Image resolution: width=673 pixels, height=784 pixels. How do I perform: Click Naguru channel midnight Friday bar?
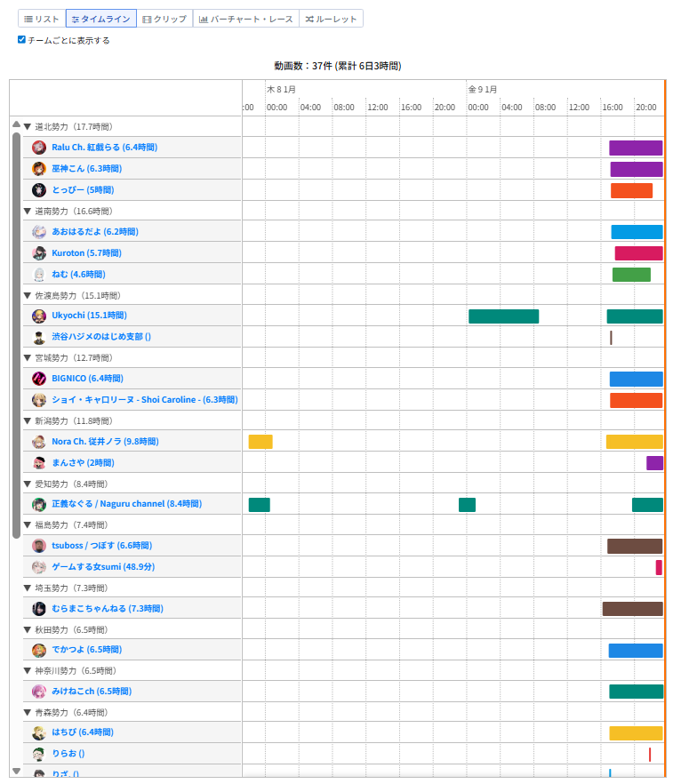(467, 505)
